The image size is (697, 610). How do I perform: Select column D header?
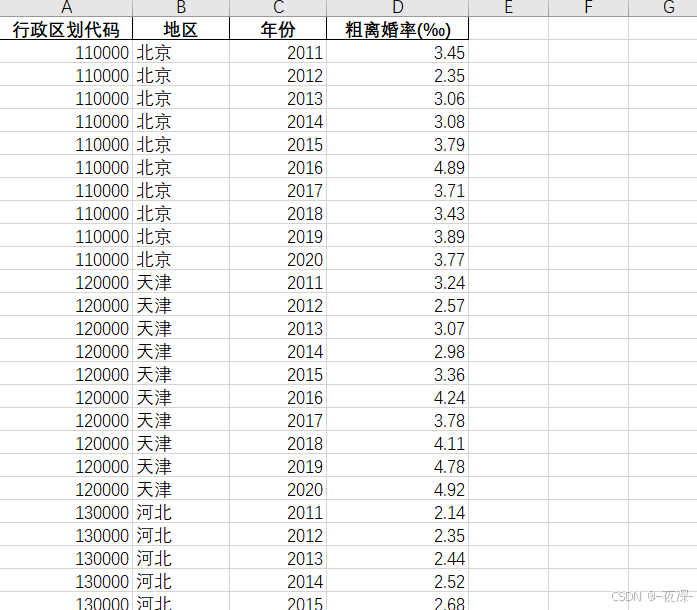[x=398, y=8]
